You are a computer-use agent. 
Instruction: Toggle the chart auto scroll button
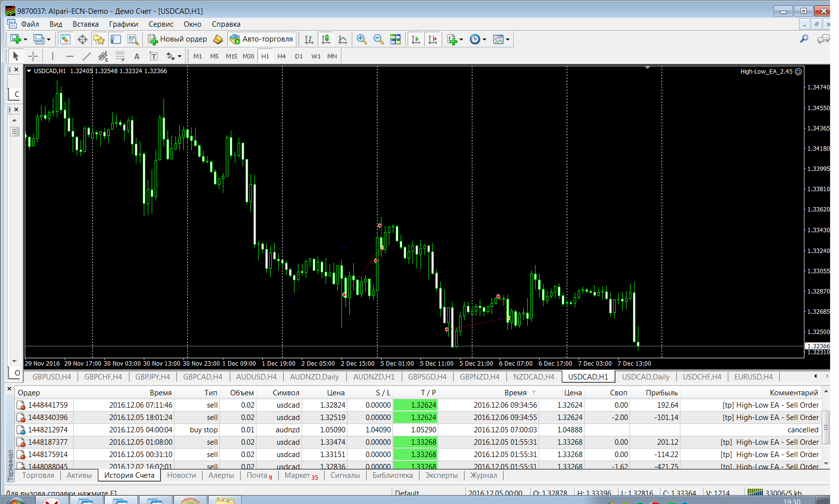(x=416, y=39)
